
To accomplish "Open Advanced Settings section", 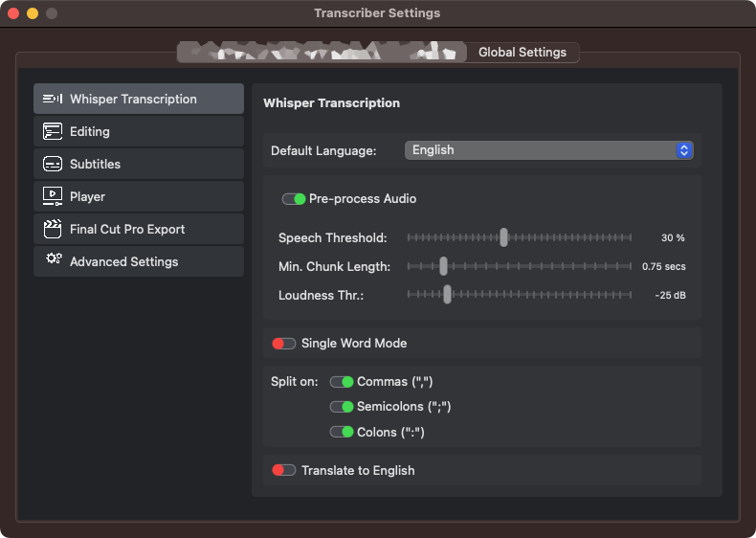I will click(139, 261).
